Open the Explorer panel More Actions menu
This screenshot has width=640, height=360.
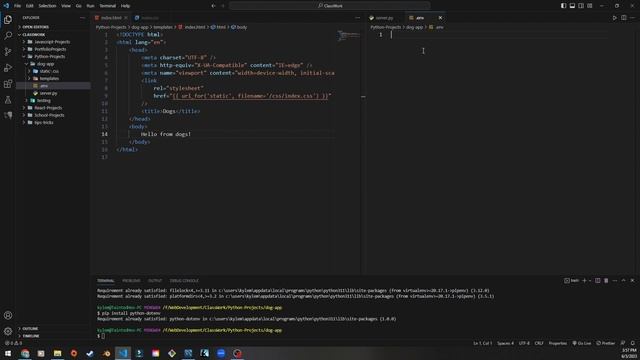82,18
